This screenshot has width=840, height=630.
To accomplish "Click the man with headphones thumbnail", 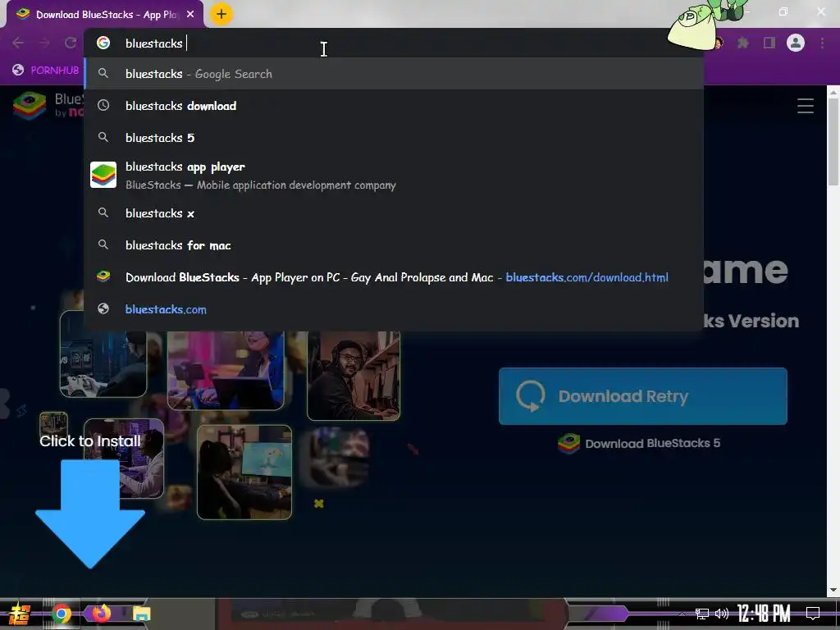I will 354,375.
